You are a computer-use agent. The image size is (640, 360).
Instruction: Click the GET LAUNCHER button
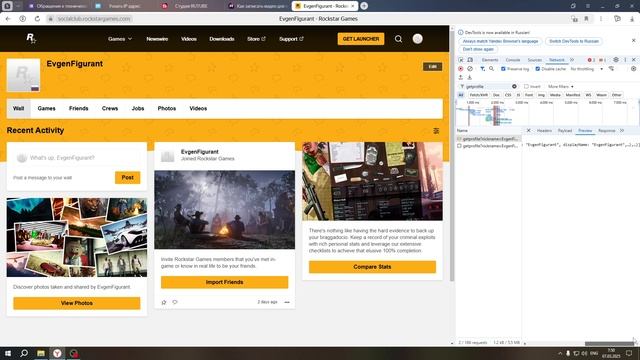point(361,39)
